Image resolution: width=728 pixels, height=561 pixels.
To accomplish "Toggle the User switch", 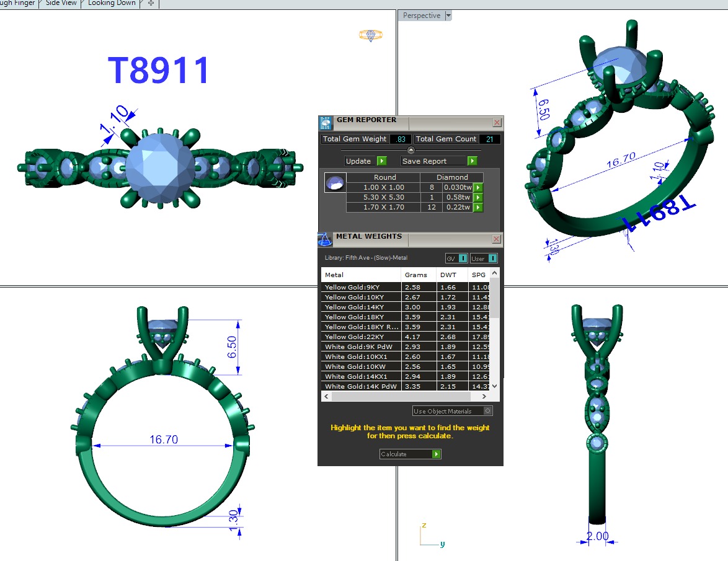I will tap(484, 258).
